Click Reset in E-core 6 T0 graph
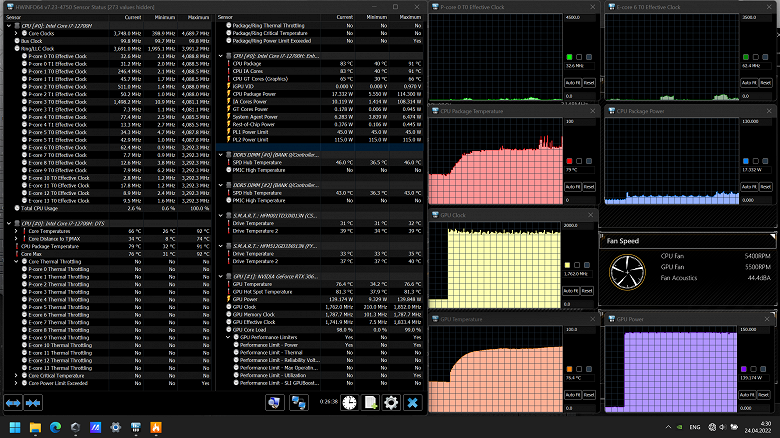This screenshot has height=438, width=780. coord(765,83)
